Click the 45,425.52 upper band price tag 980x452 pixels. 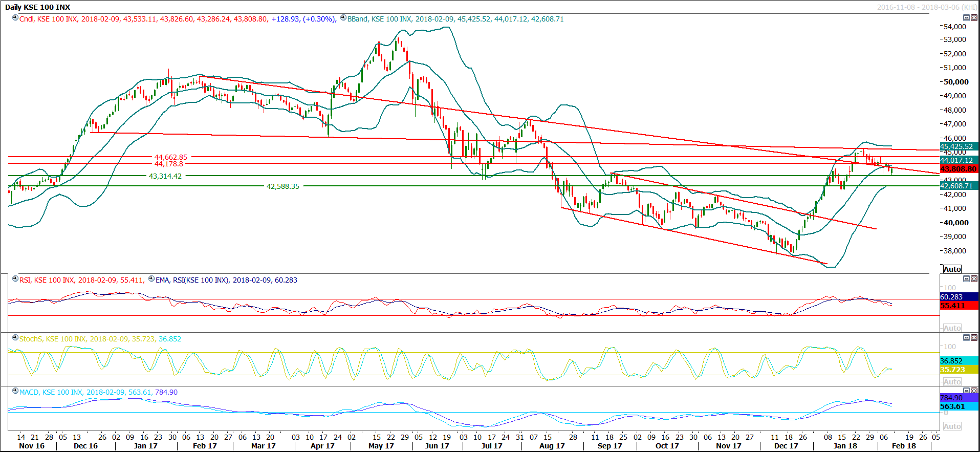(959, 146)
